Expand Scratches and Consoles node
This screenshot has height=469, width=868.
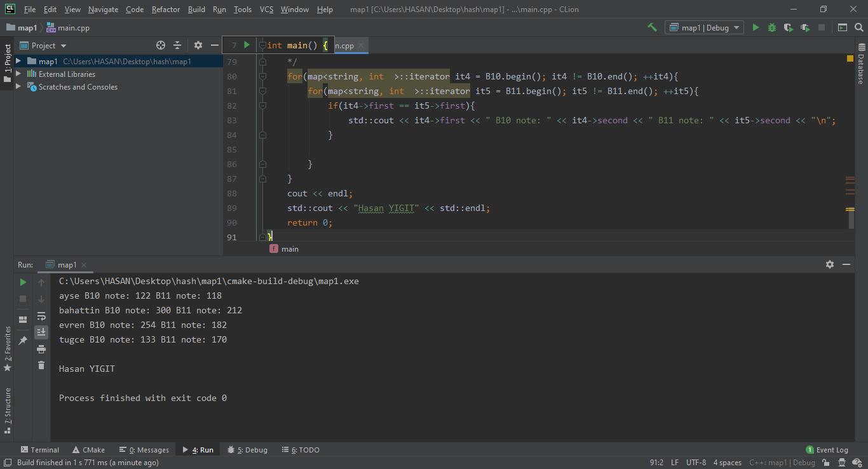click(18, 87)
